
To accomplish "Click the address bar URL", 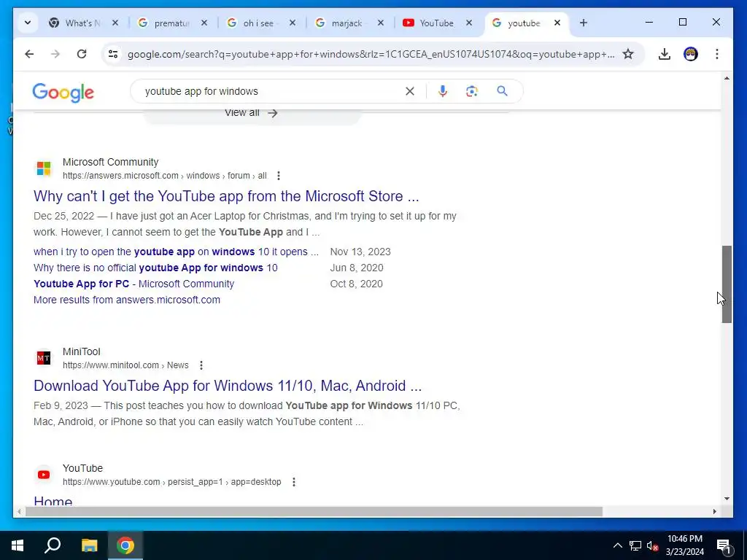I will pos(371,54).
